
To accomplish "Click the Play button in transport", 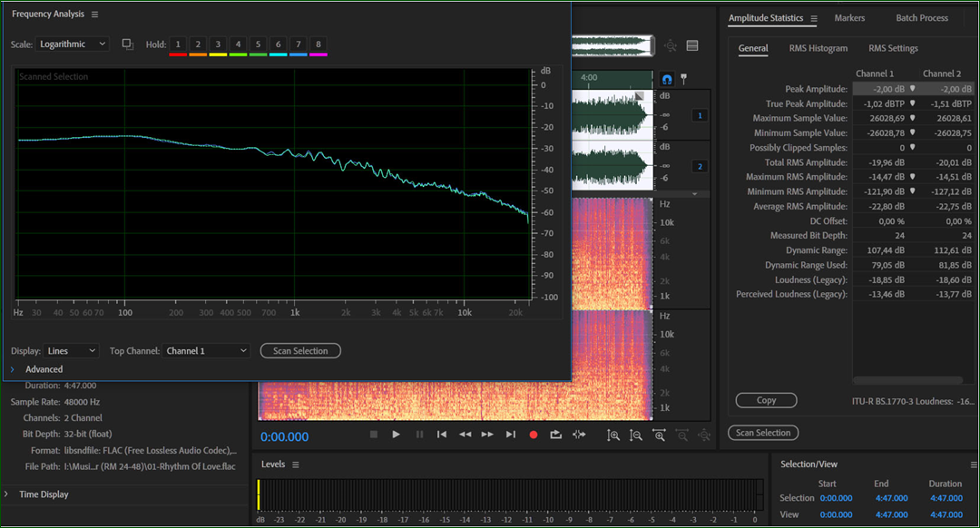I will (396, 435).
